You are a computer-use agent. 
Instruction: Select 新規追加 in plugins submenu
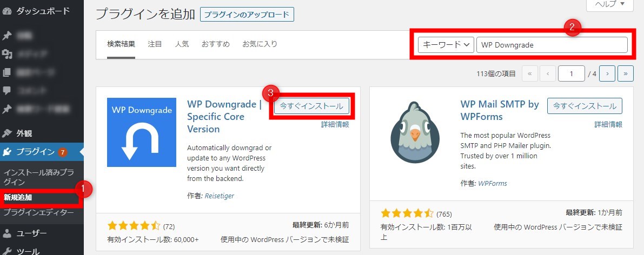point(18,198)
